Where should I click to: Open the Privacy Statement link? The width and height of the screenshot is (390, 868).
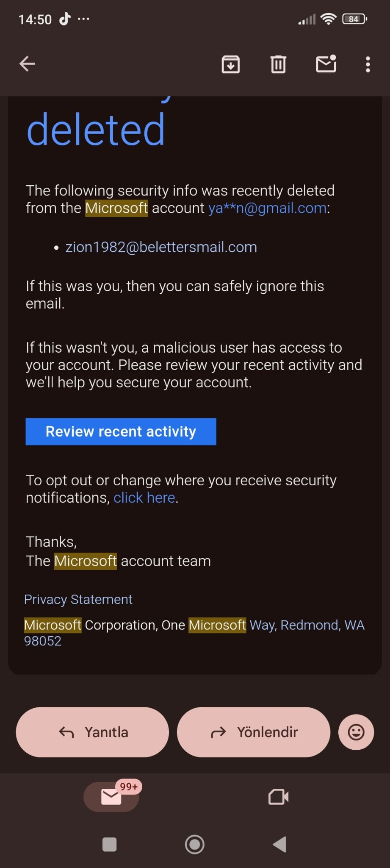pos(78,599)
